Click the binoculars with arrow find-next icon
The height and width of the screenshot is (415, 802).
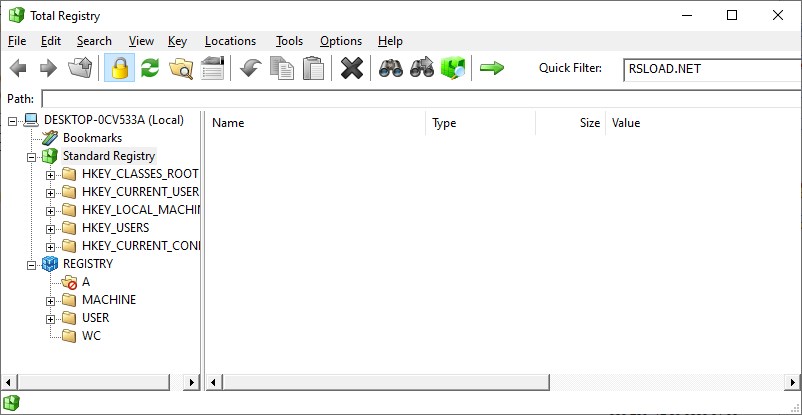[422, 68]
